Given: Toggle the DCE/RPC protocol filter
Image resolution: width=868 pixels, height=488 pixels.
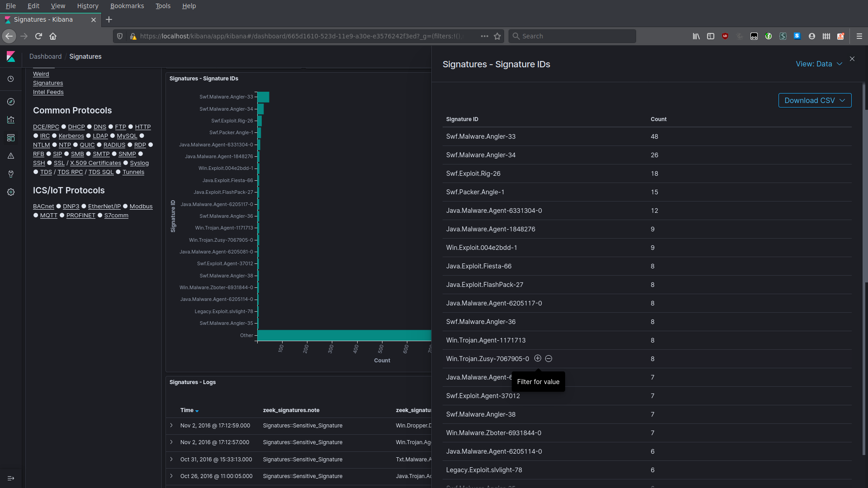Looking at the screenshot, I should (x=46, y=127).
